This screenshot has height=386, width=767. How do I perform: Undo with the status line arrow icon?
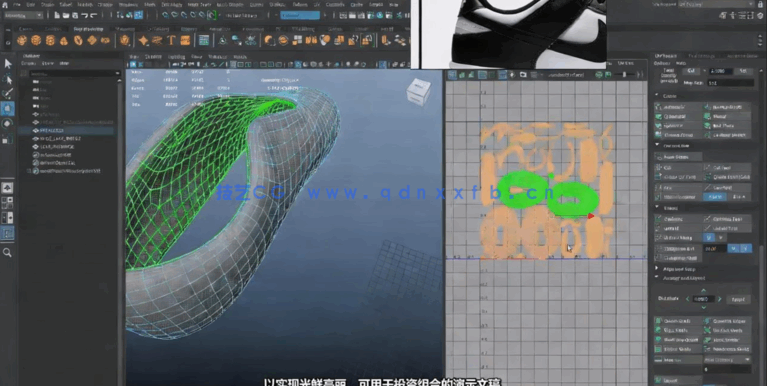click(84, 15)
